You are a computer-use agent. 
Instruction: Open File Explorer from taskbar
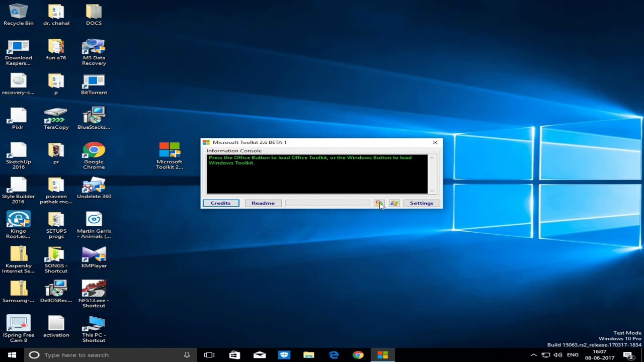[x=309, y=355]
